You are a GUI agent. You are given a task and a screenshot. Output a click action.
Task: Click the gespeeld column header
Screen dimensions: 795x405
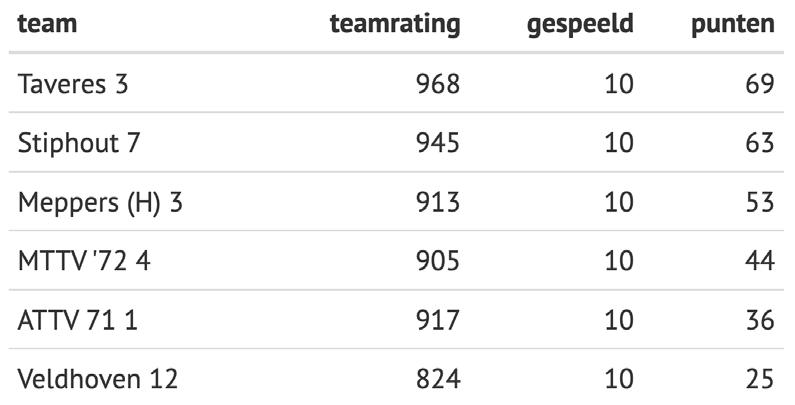(x=580, y=25)
